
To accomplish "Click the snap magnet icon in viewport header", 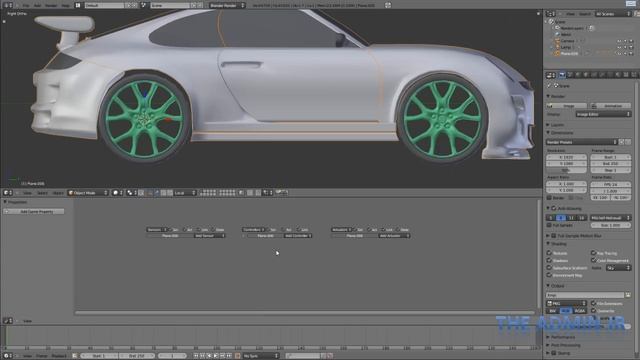I will [258, 193].
